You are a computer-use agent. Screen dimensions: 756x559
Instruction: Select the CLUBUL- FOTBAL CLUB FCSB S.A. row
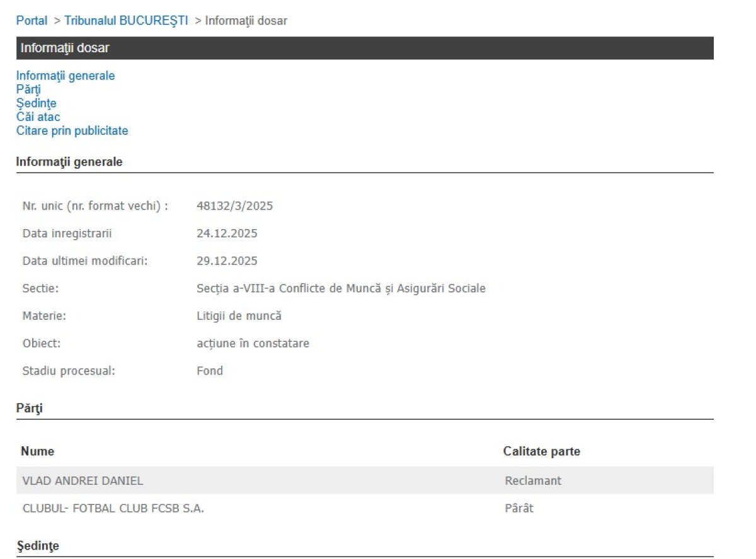(113, 508)
